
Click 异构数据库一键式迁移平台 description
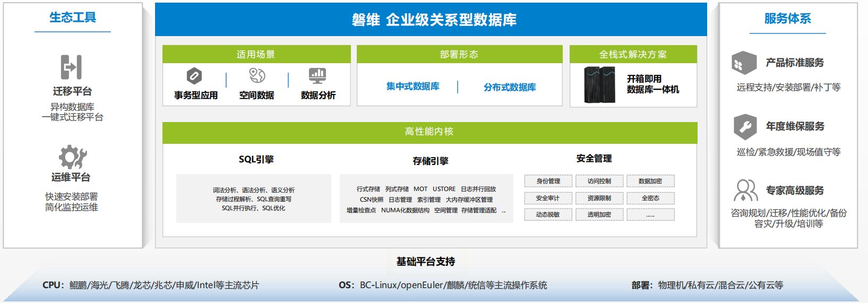pos(73,112)
